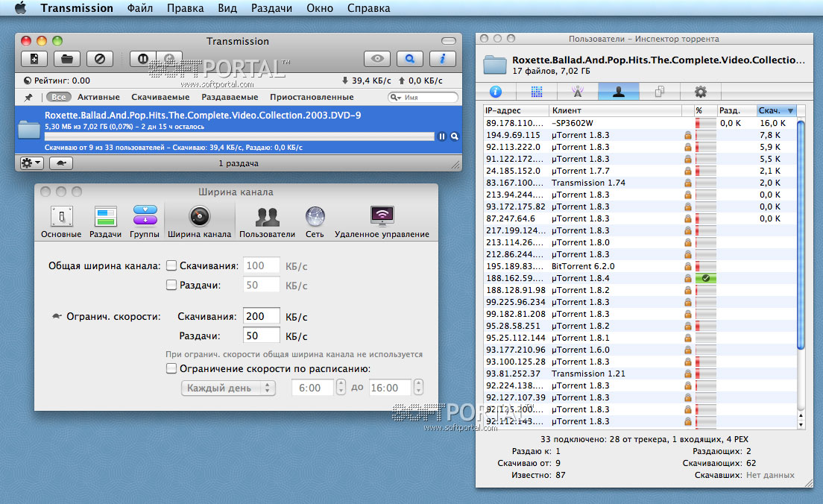Filter torrents by Активные

coord(98,97)
